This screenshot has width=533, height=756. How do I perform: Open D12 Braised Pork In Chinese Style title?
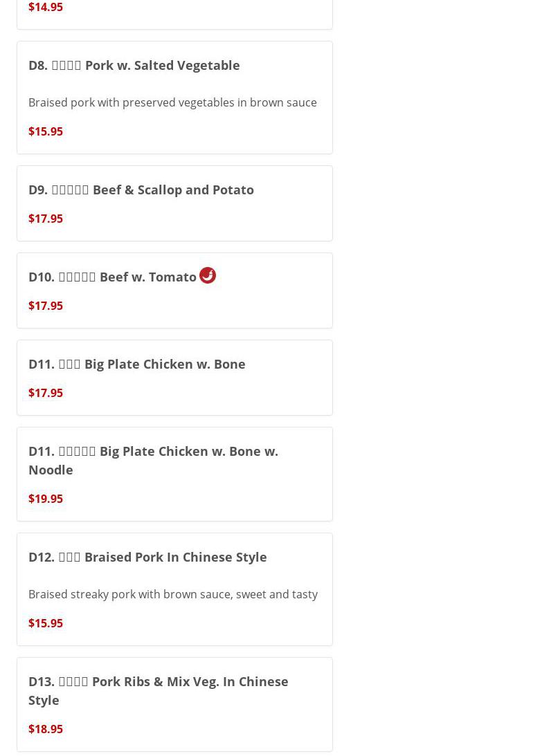pyautogui.click(x=147, y=557)
